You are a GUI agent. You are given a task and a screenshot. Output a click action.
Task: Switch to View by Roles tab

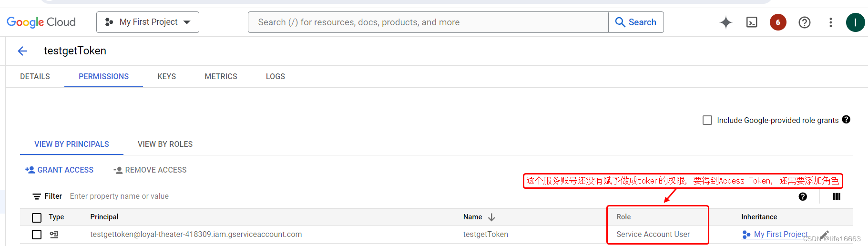pos(165,144)
